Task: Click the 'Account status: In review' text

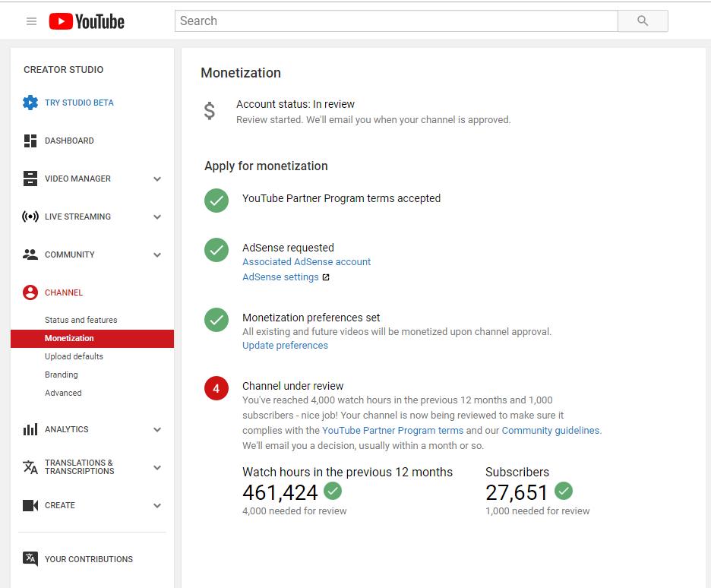Action: (295, 104)
